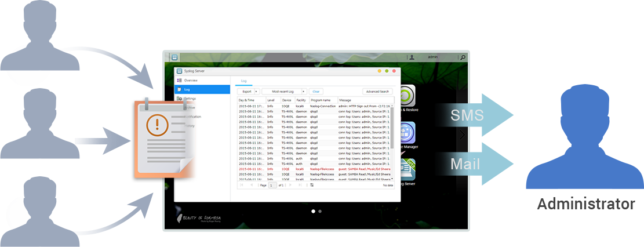The image size is (644, 247).
Task: Open Advanced Search
Action: (377, 92)
